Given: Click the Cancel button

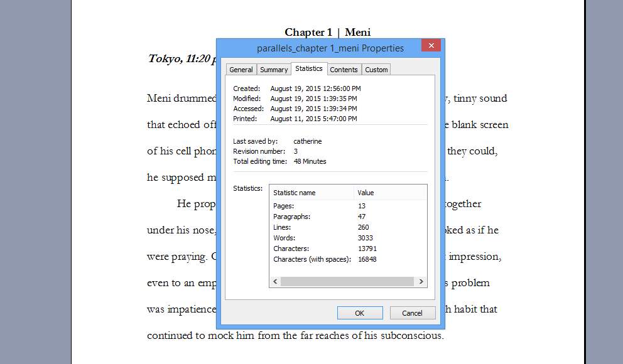Looking at the screenshot, I should coord(413,313).
